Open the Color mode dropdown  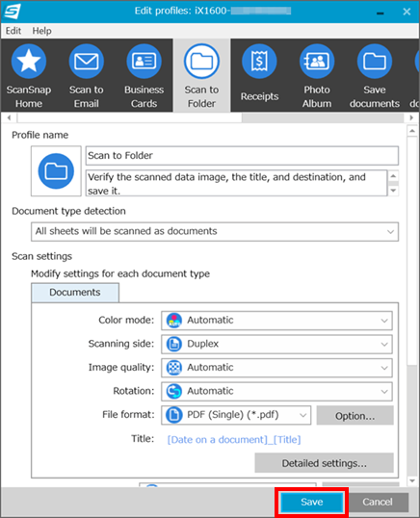[x=276, y=320]
